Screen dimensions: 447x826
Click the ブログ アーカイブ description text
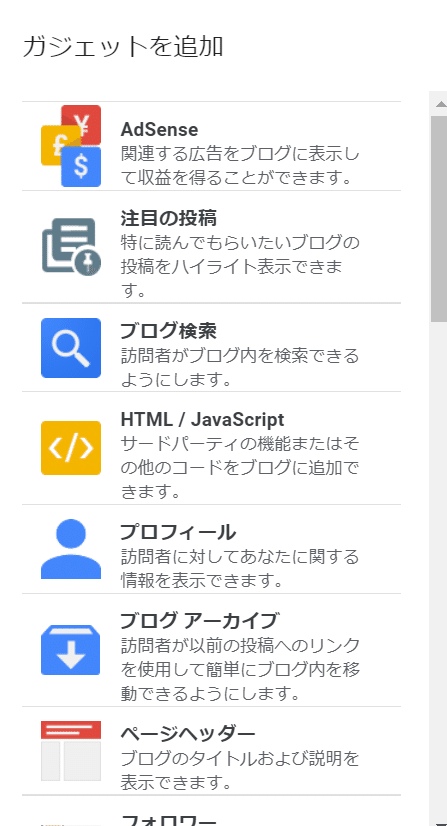[240, 669]
